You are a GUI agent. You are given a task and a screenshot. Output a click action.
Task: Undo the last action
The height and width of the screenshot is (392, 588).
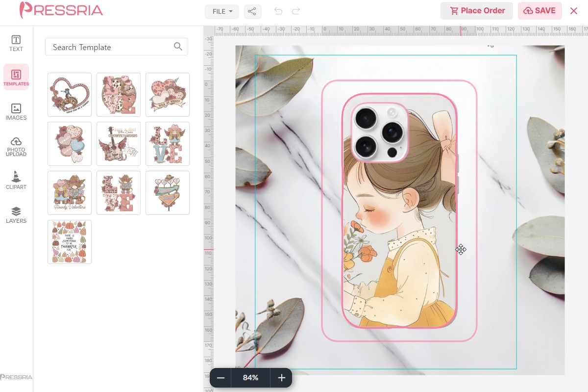click(278, 11)
